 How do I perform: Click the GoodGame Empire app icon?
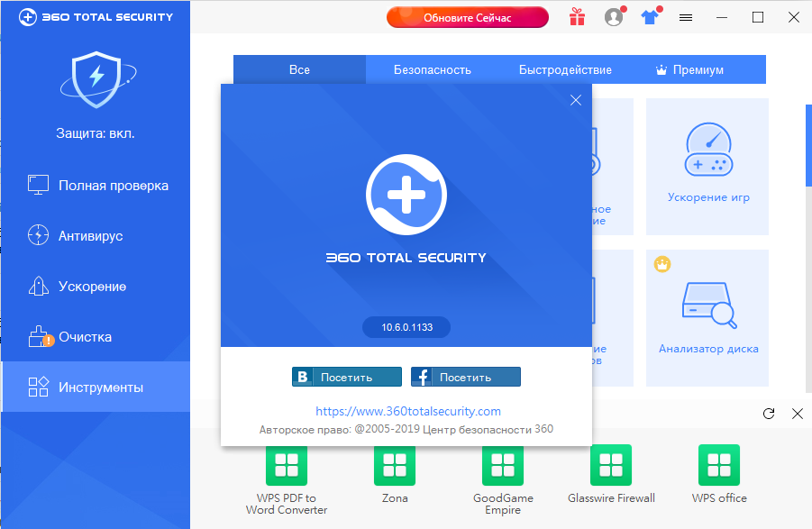pos(503,465)
